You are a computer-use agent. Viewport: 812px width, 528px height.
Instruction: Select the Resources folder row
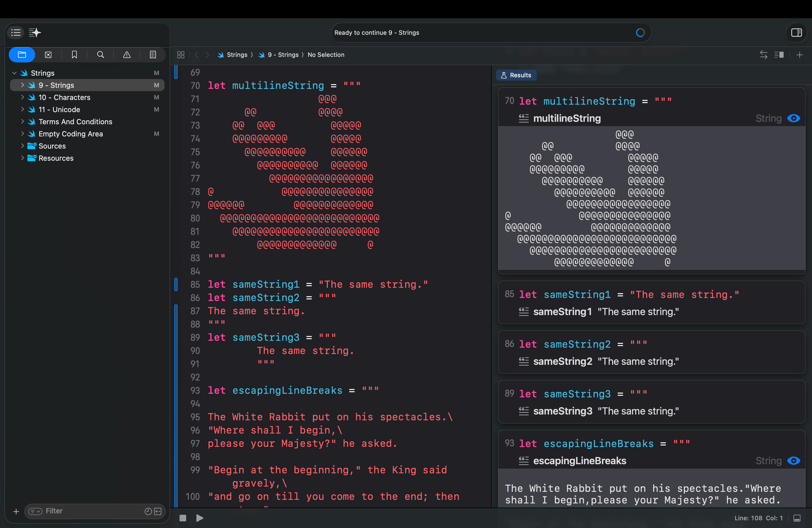point(87,158)
